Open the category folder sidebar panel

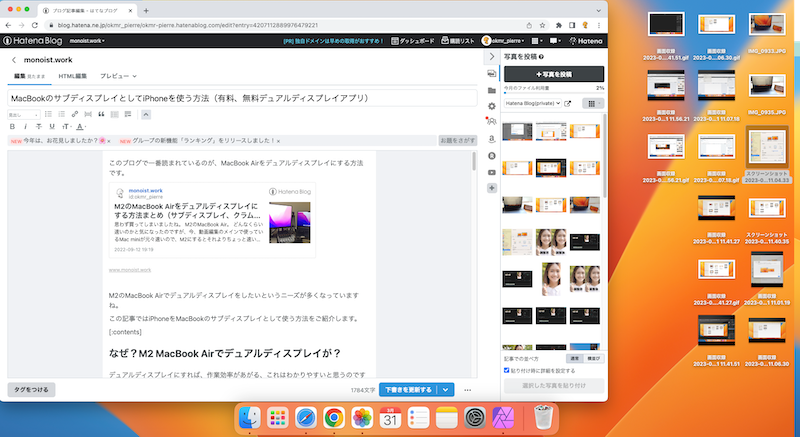[492, 90]
